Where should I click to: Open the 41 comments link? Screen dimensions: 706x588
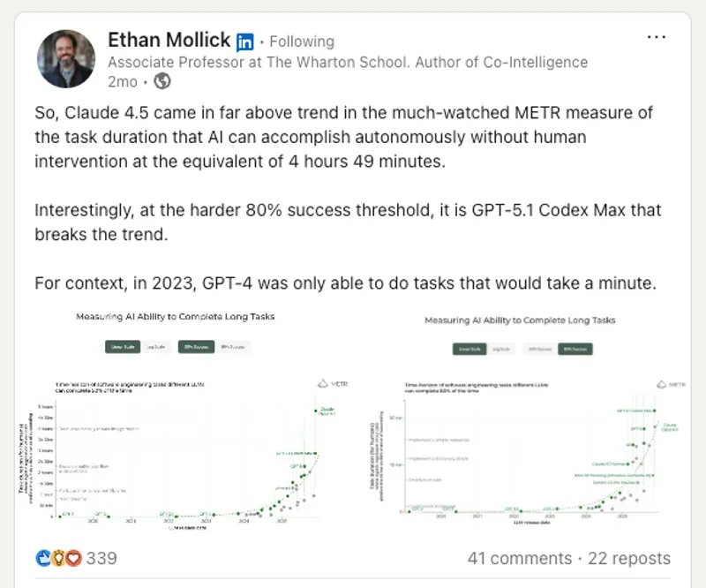tap(519, 558)
